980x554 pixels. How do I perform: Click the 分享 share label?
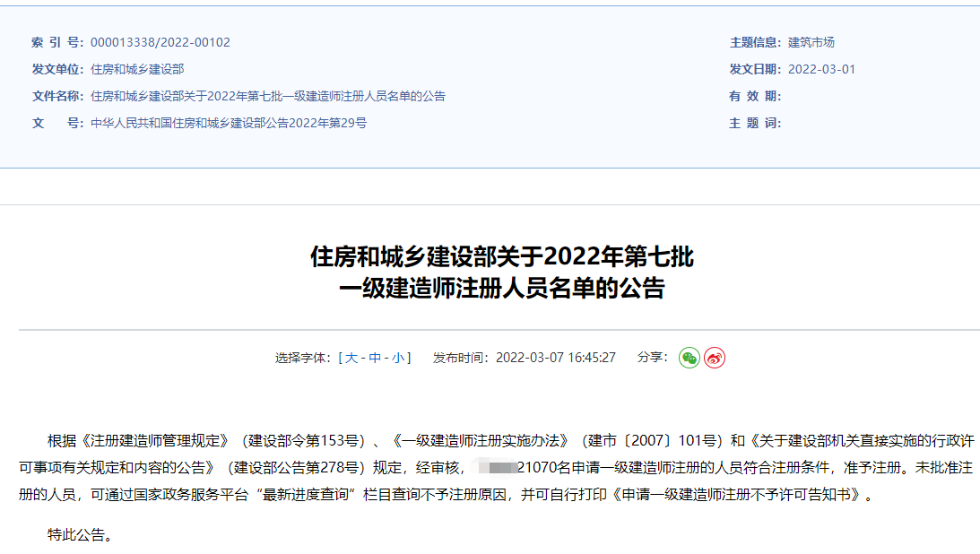click(x=650, y=357)
